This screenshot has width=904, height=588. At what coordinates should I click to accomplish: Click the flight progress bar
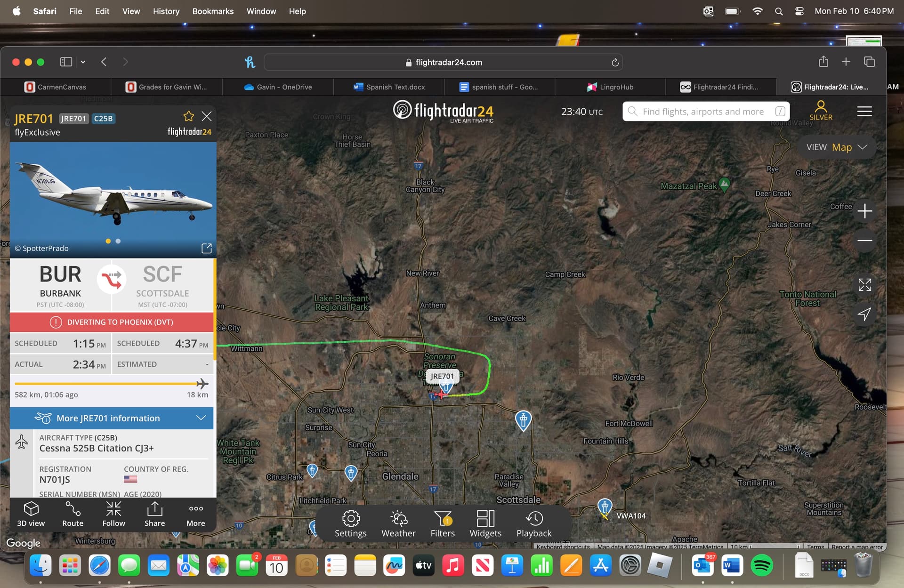click(x=108, y=384)
